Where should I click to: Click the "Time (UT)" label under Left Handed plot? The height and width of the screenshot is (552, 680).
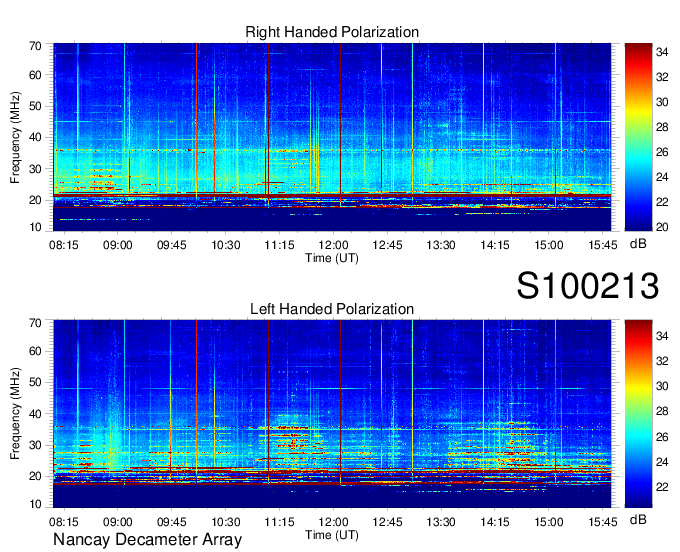point(332,535)
